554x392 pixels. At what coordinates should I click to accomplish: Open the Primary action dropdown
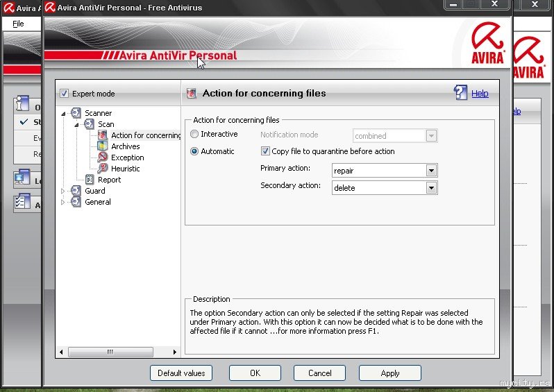431,171
